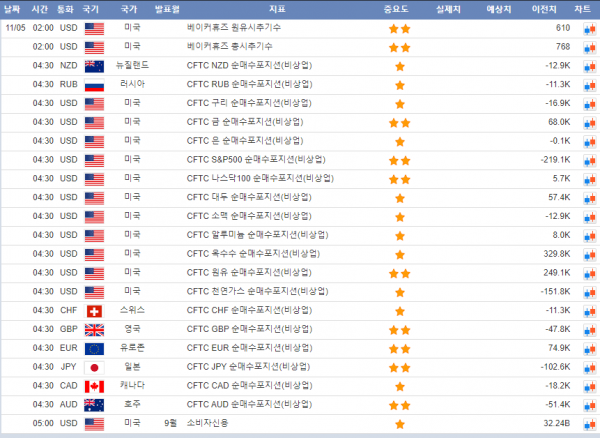
Task: Click the Japan flag icon
Action: point(94,367)
